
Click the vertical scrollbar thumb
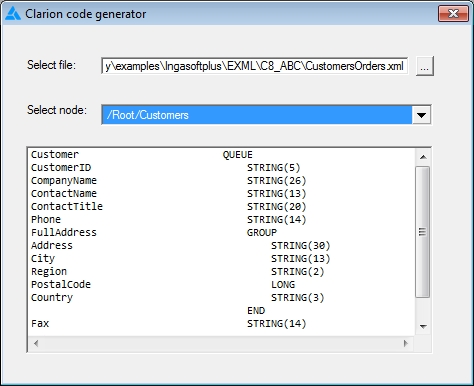(423, 232)
